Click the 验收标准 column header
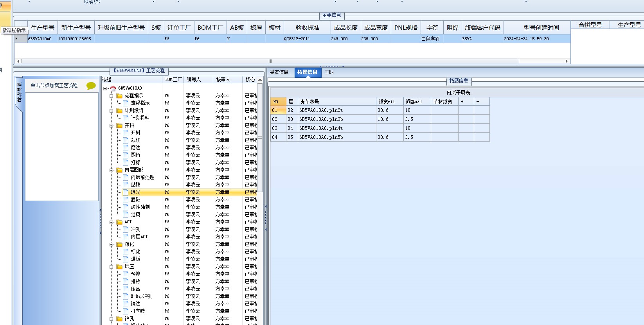 tap(308, 28)
